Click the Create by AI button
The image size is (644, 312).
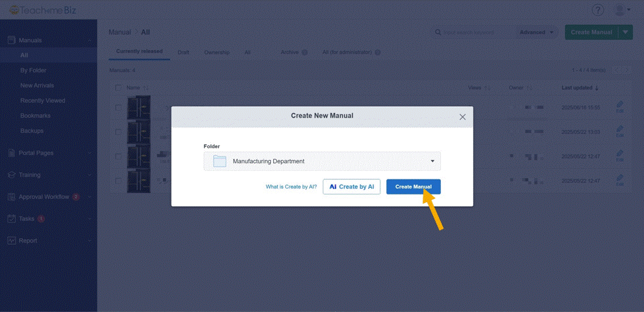coord(351,187)
